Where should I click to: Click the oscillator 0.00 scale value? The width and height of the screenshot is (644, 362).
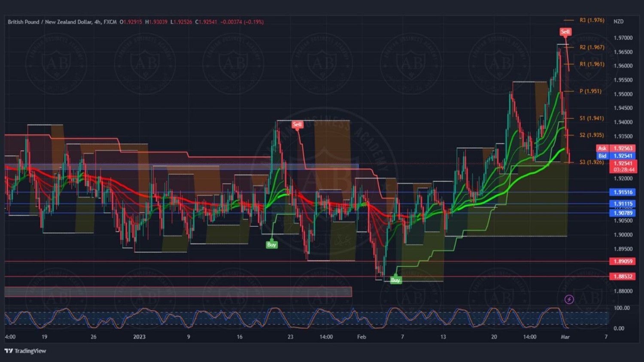point(619,329)
